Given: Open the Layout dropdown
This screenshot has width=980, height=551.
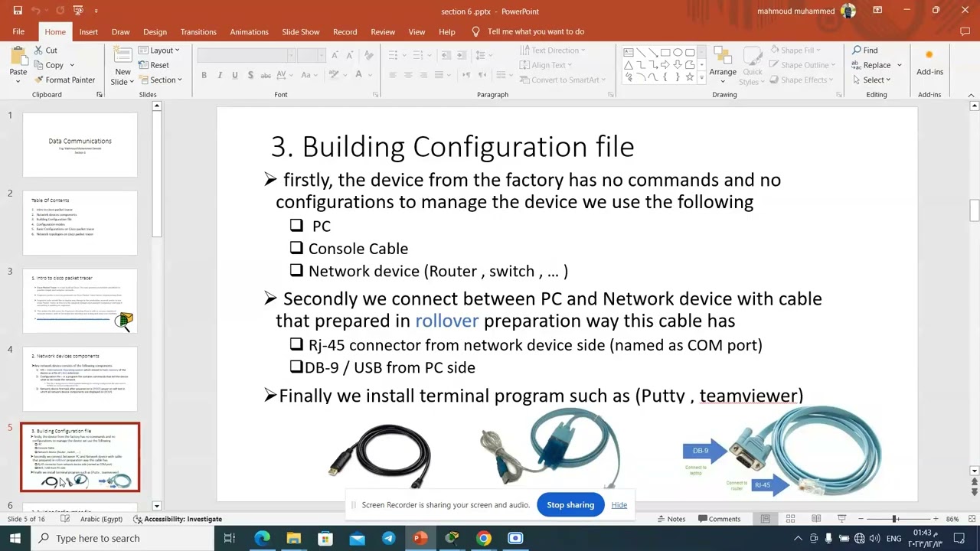Looking at the screenshot, I should (x=159, y=51).
